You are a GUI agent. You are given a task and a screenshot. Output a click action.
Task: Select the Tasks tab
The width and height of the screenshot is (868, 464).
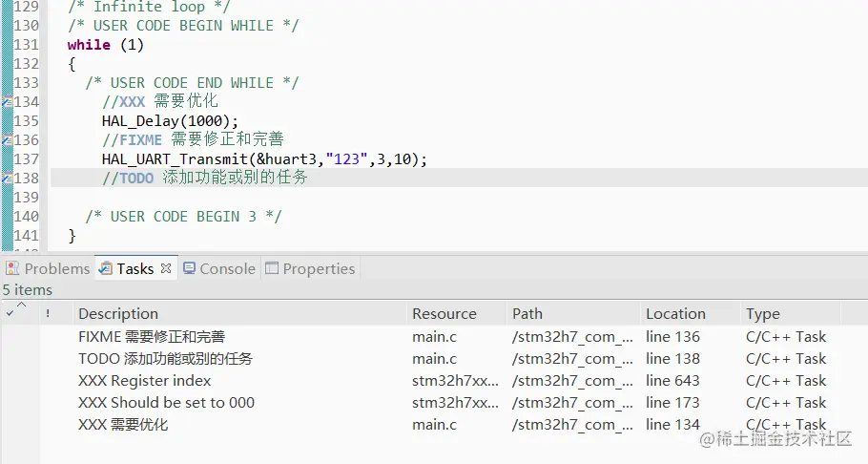135,269
